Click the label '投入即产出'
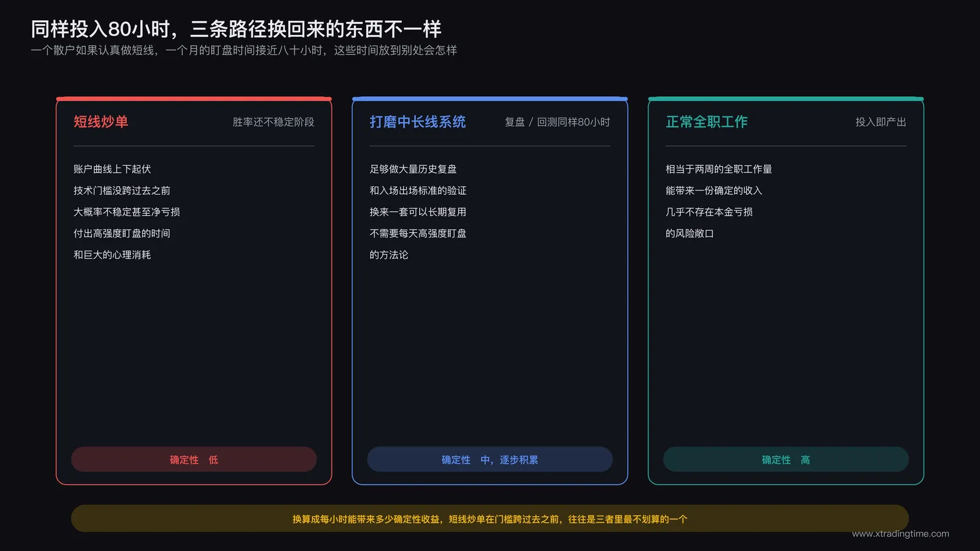The height and width of the screenshot is (551, 980). [881, 122]
